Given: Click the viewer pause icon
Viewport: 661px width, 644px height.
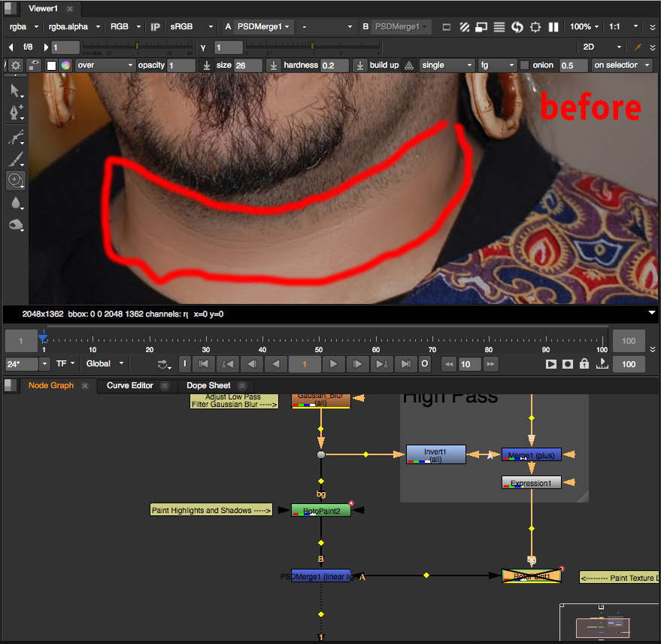Looking at the screenshot, I should pyautogui.click(x=553, y=27).
